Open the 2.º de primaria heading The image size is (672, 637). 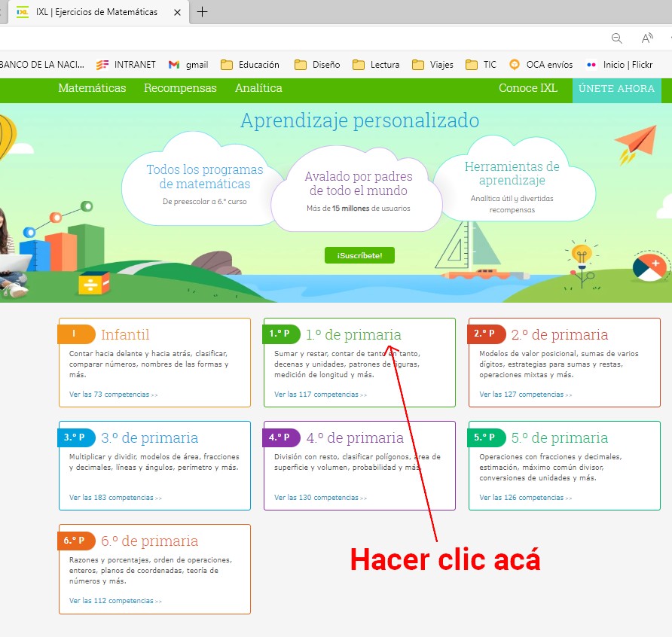click(x=560, y=334)
